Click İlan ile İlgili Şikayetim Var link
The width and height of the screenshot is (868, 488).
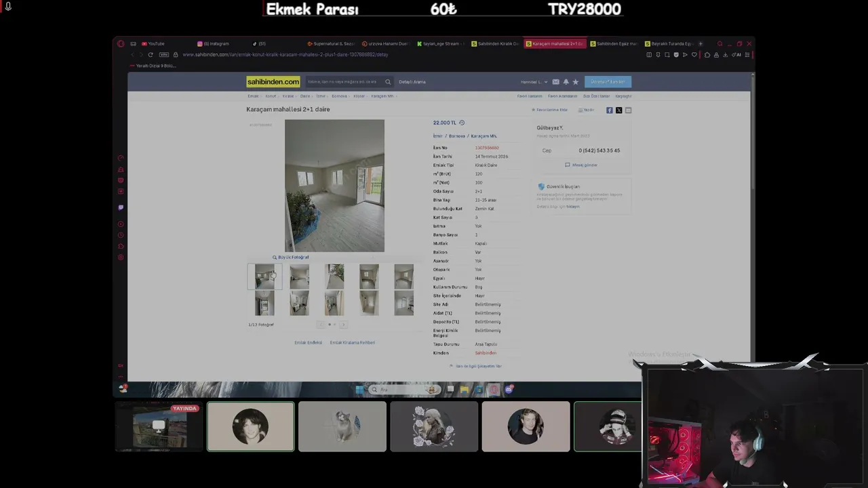(x=476, y=366)
